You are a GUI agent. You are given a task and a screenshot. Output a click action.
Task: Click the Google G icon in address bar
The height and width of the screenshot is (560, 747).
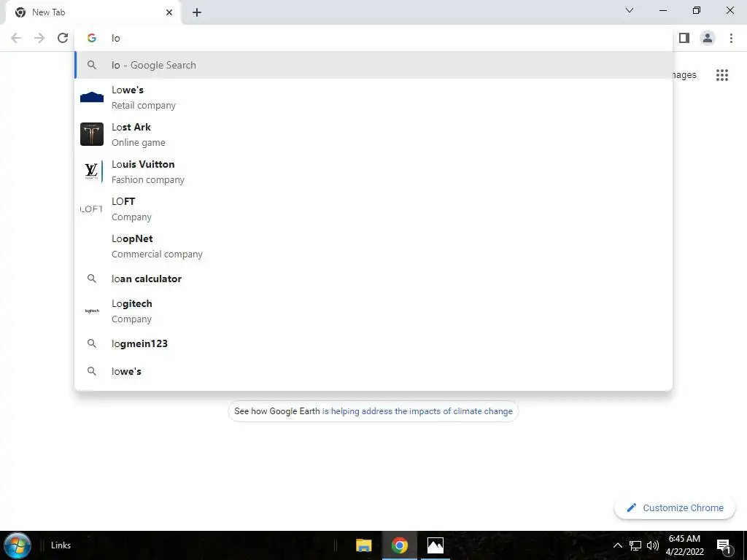pos(92,38)
